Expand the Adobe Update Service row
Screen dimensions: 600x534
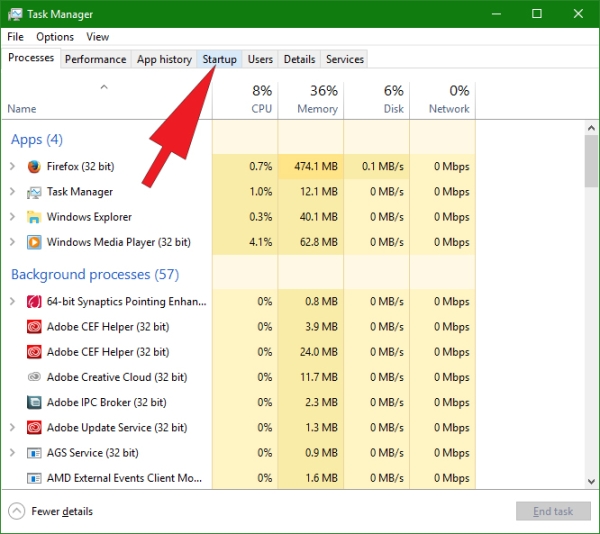tap(12, 427)
